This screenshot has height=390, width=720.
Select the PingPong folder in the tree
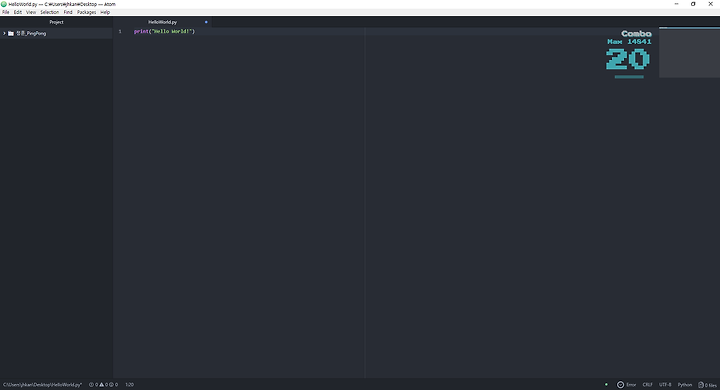(x=56, y=33)
